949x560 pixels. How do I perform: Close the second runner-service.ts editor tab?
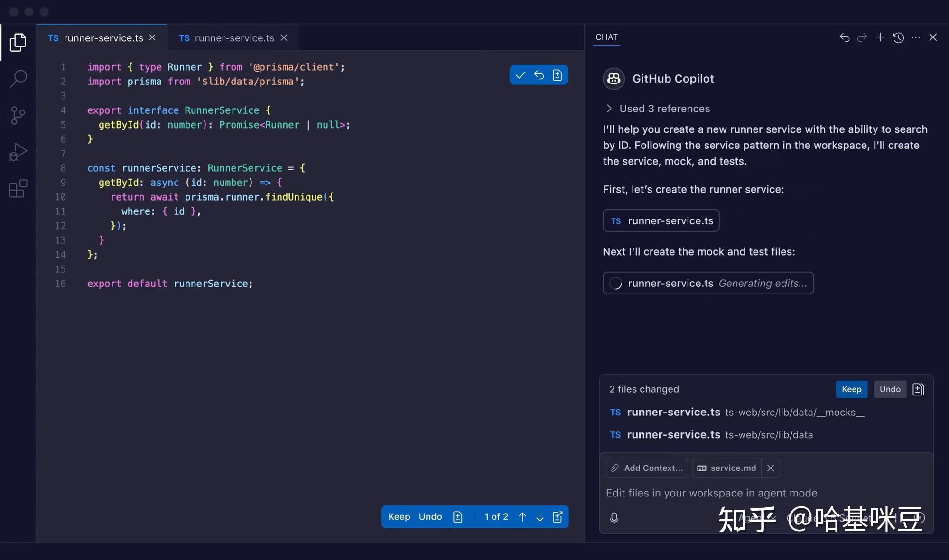[284, 37]
